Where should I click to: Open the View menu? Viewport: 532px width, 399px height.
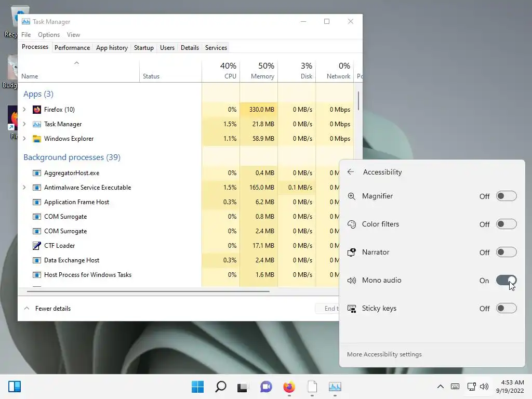click(x=73, y=35)
